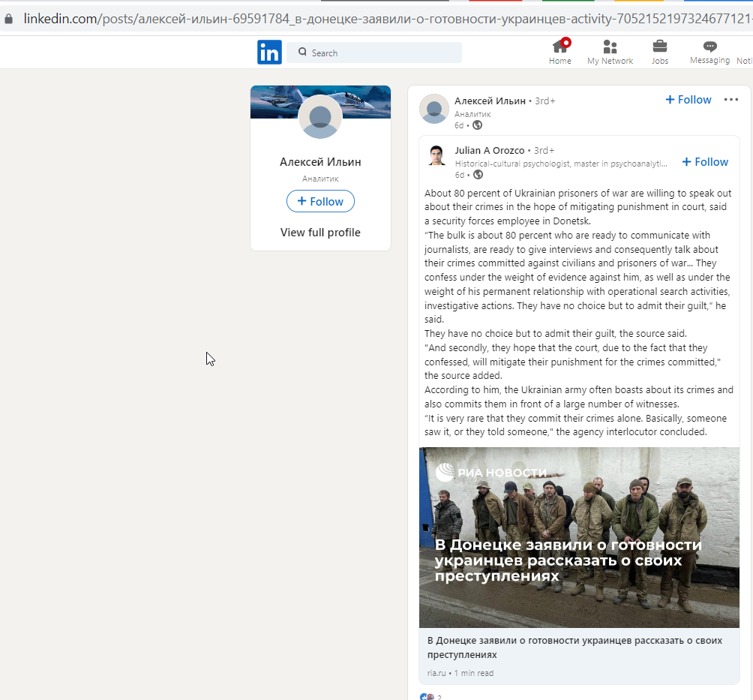753x700 pixels.
Task: Click the browser address bar URL
Action: (388, 19)
